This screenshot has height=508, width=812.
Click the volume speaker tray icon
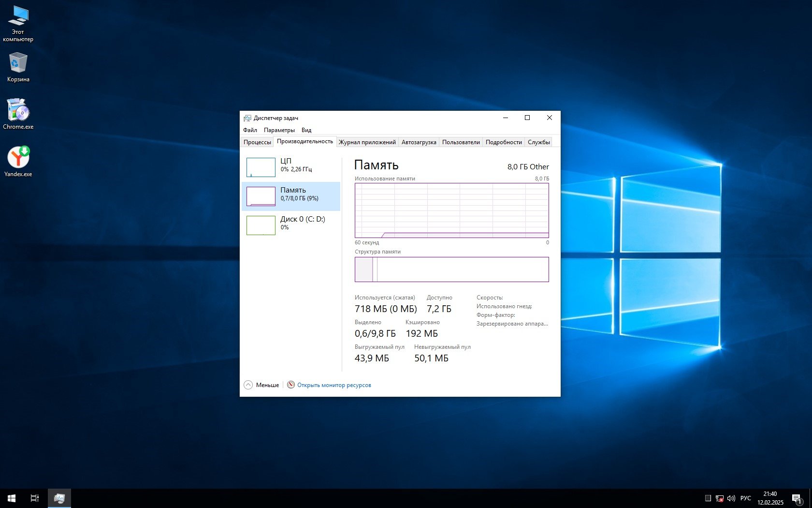click(x=731, y=498)
